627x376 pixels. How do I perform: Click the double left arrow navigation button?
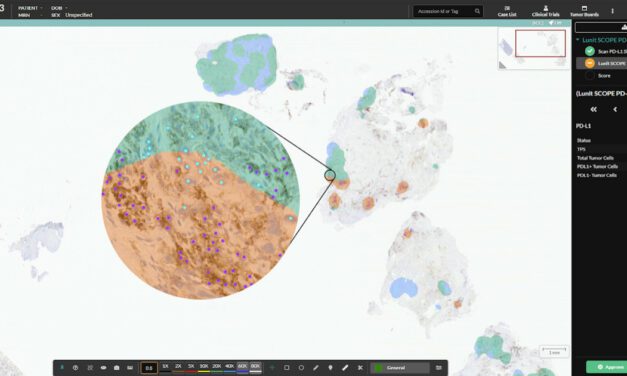click(593, 109)
